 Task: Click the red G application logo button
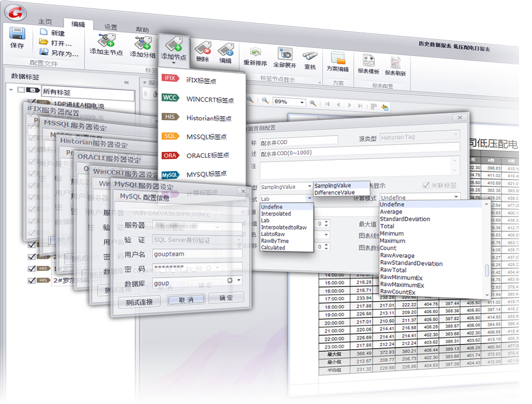[x=16, y=12]
